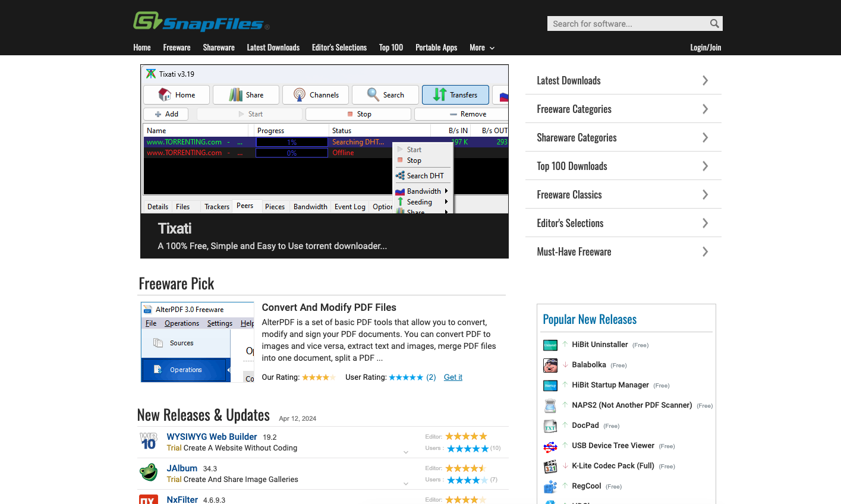Click the WYSIWYG Web Builder icon
This screenshot has width=841, height=504.
tap(149, 441)
